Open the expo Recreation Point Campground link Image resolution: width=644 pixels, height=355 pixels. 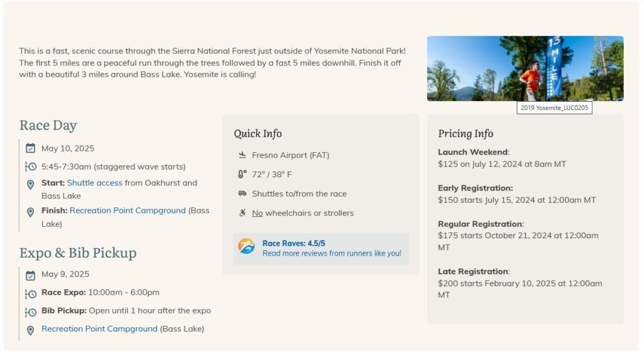(x=99, y=329)
